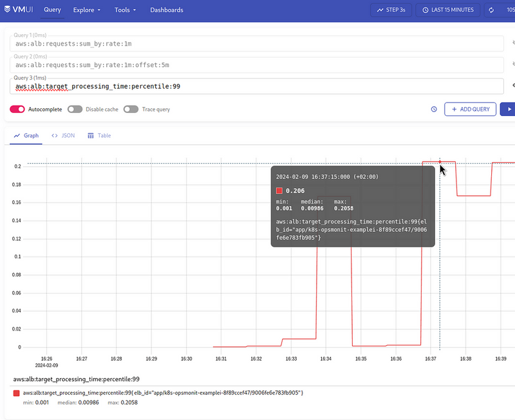
Task: Click the red legend swatch below the graph
Action: tap(17, 393)
